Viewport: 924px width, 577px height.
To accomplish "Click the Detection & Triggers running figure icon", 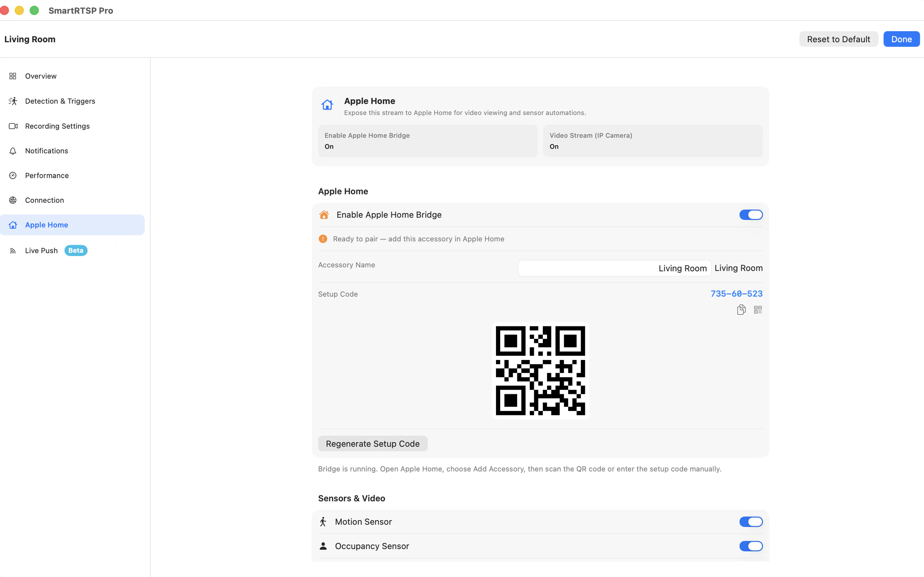I will point(13,101).
